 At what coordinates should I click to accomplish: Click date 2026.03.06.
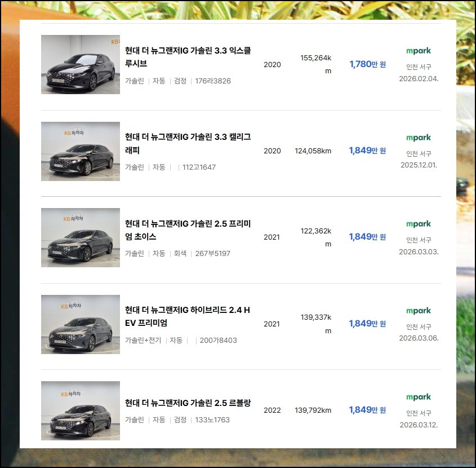pyautogui.click(x=419, y=338)
